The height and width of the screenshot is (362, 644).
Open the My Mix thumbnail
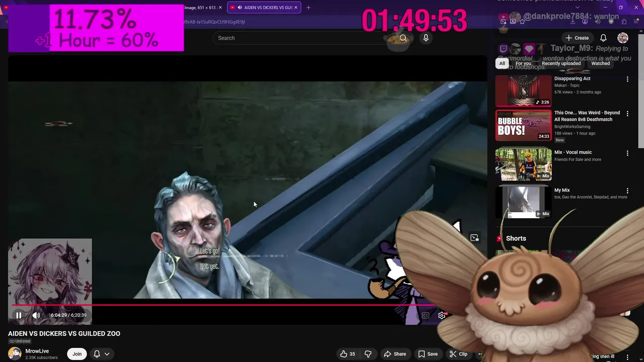coord(523,202)
